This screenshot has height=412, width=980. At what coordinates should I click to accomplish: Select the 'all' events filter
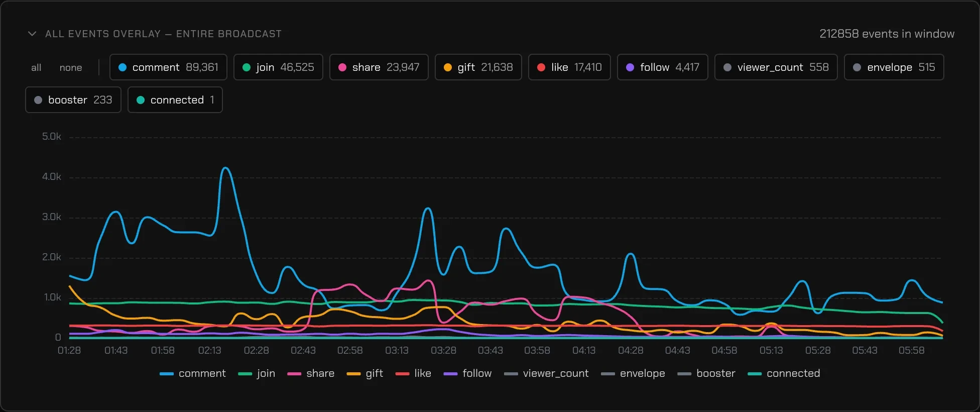coord(36,67)
